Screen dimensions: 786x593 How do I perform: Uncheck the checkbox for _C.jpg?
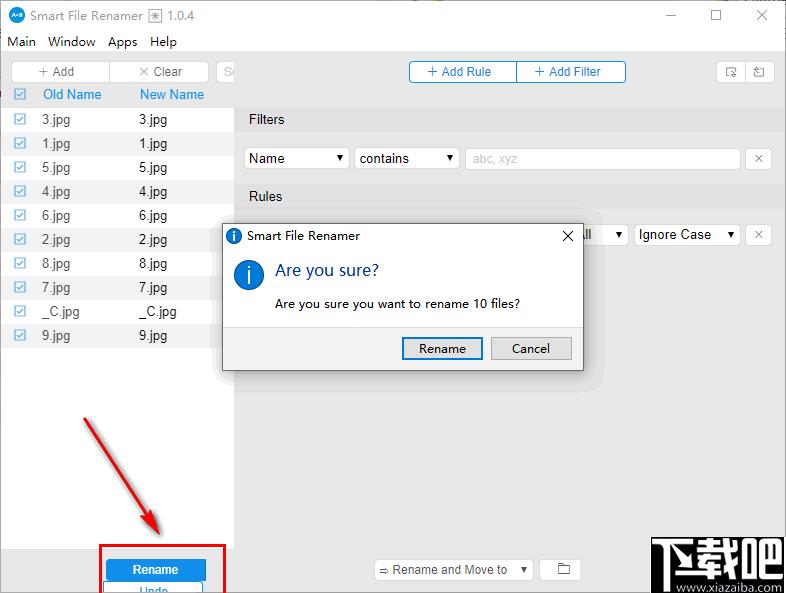coord(20,311)
